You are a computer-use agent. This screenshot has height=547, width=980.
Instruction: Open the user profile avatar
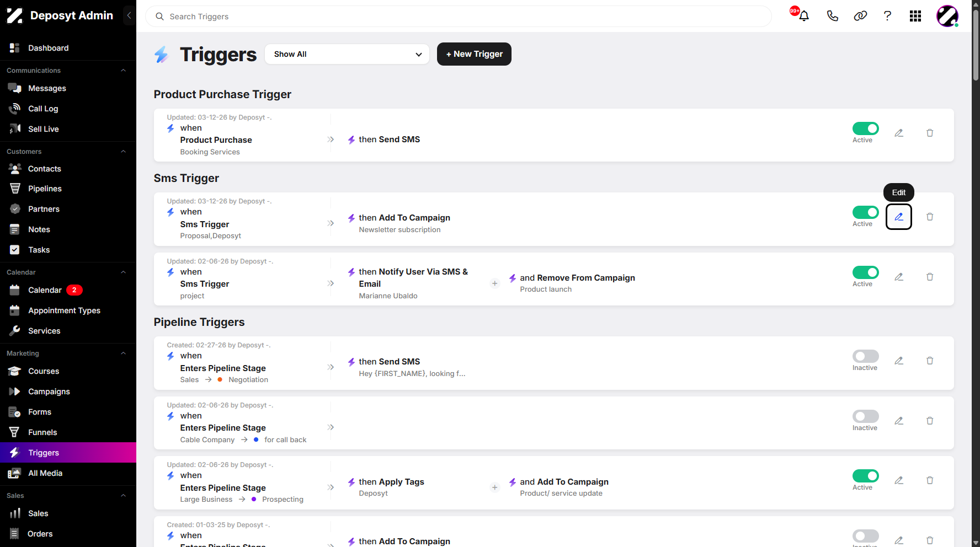[947, 16]
